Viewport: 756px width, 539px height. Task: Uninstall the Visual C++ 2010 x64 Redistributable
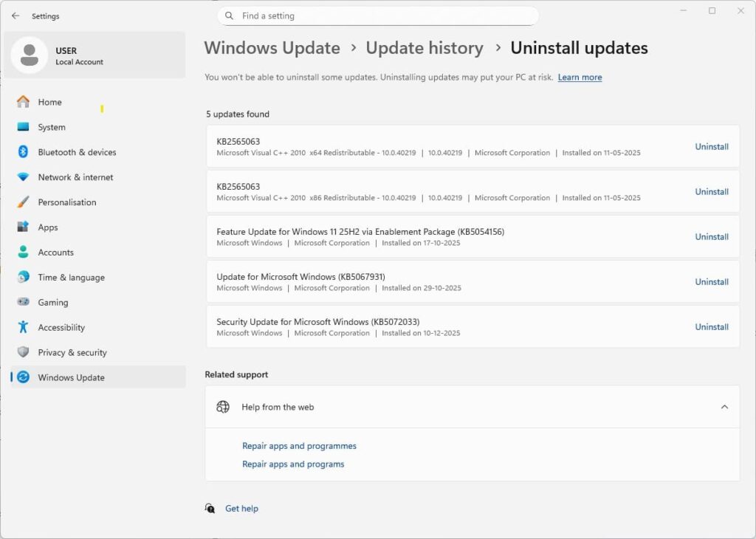click(712, 146)
